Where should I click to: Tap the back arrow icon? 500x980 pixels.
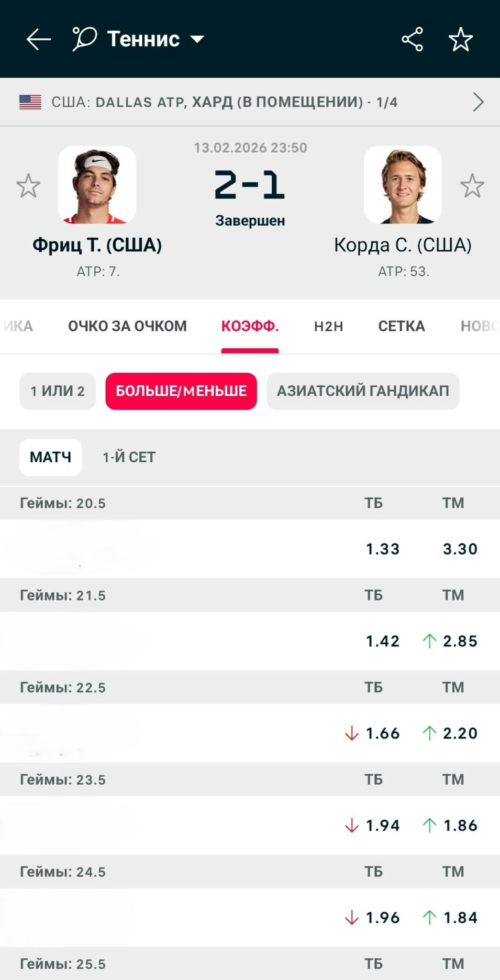click(38, 39)
